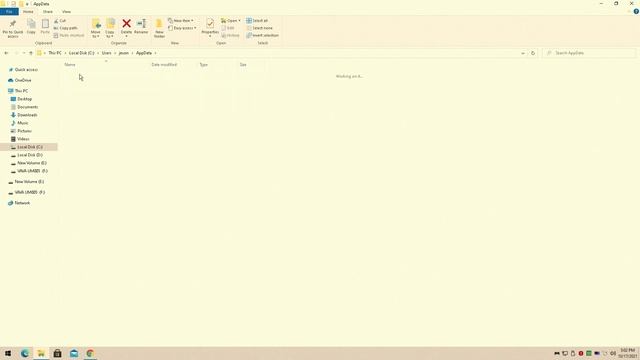
Task: Open the Help question mark icon
Action: [x=636, y=11]
